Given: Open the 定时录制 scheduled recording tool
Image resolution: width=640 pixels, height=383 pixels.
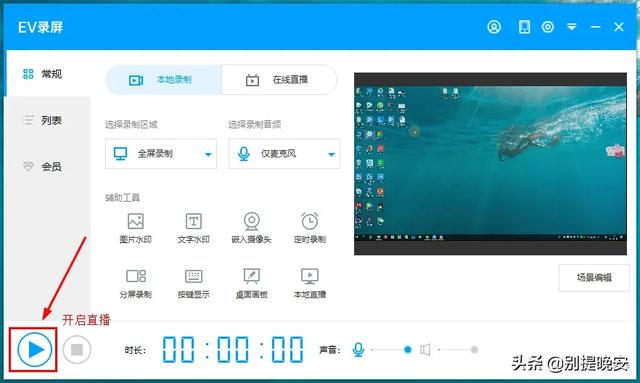Looking at the screenshot, I should coord(310,228).
